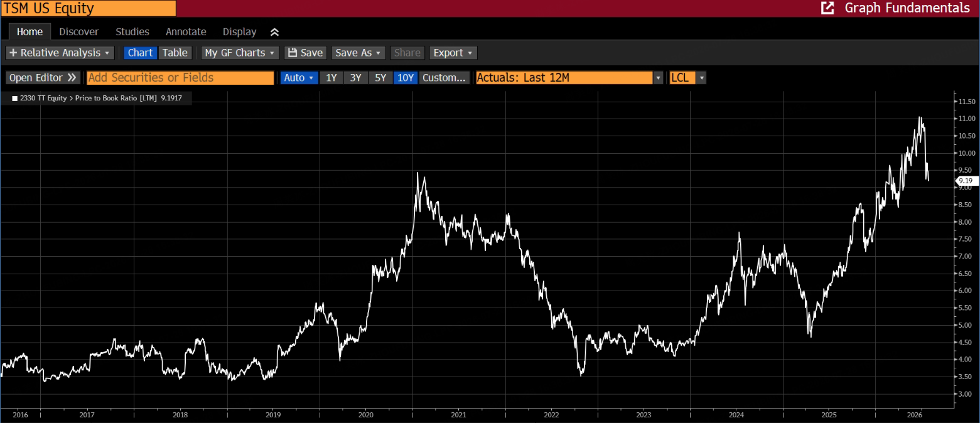Viewport: 980px width, 423px height.
Task: Select the 10Y time range
Action: [x=406, y=78]
